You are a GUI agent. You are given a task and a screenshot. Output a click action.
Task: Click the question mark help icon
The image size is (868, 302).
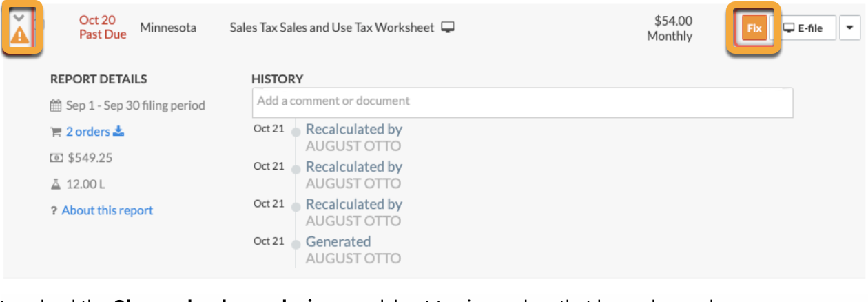point(53,211)
